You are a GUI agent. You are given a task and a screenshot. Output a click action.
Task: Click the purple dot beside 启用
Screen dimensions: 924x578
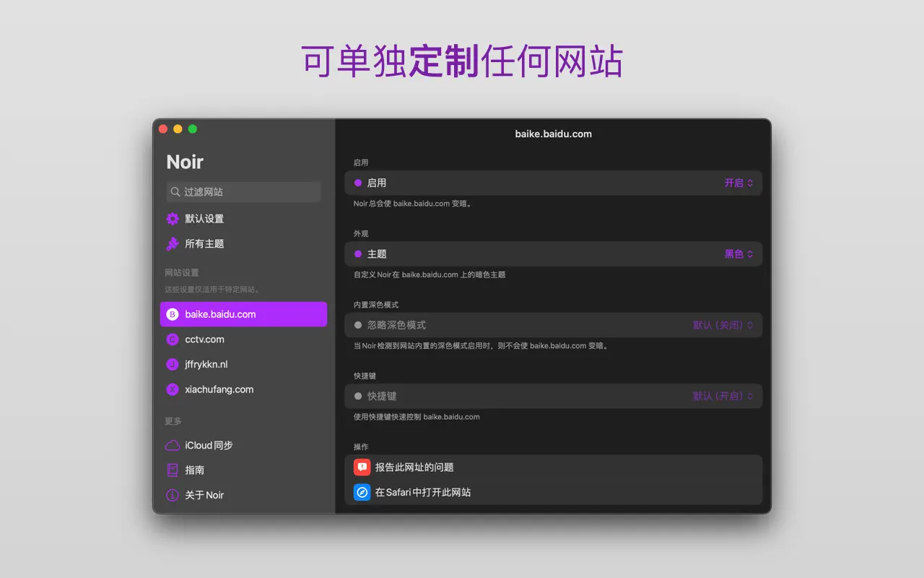click(358, 183)
